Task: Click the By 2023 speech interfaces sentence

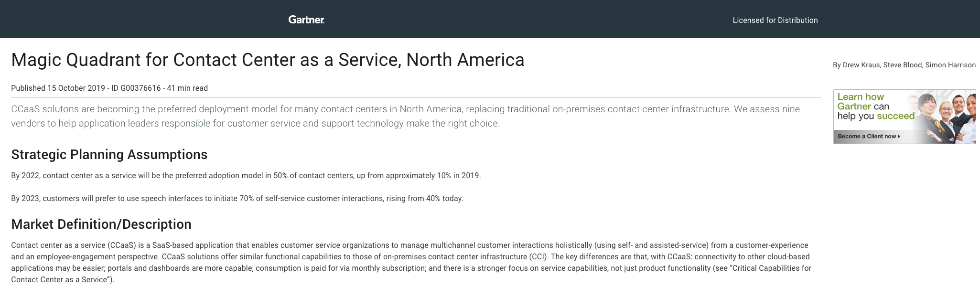Action: click(x=237, y=198)
